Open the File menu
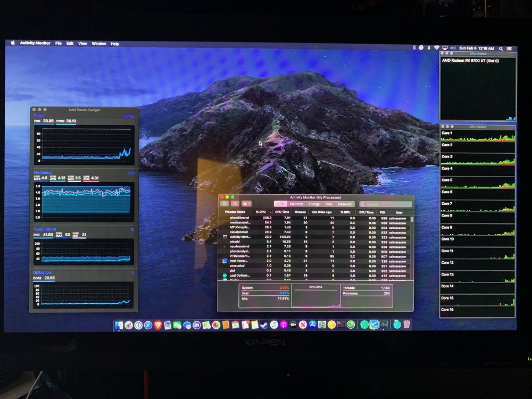532x399 pixels. (x=59, y=44)
